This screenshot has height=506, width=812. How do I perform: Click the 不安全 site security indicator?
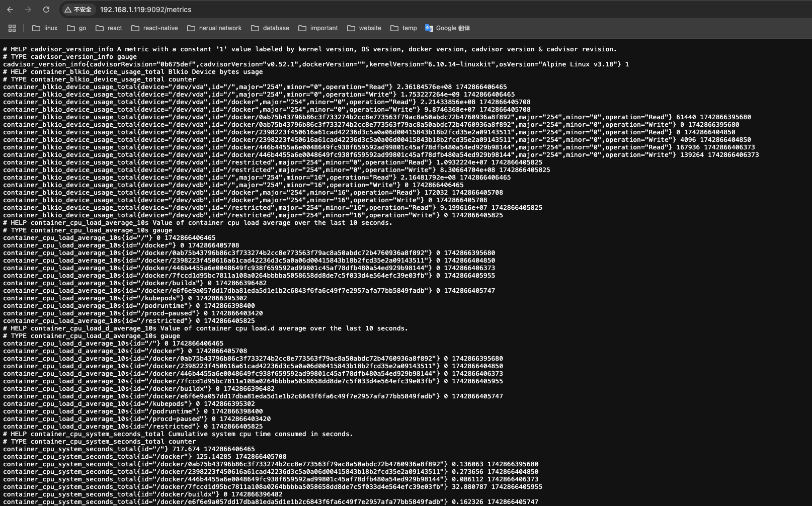point(78,10)
